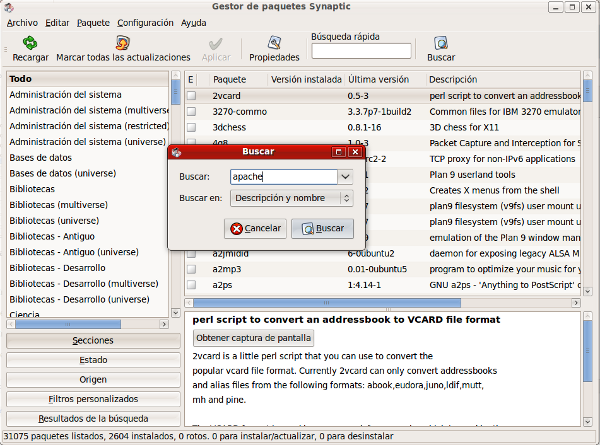Click the Buscar dialog title bar icon
Viewport: 600px width, 445px height.
click(x=177, y=152)
